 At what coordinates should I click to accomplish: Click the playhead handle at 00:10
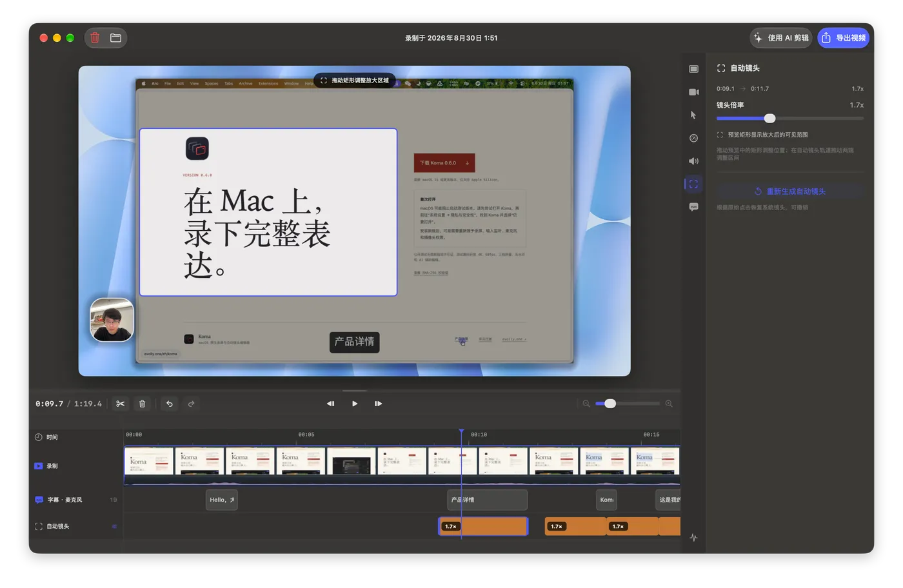(461, 431)
